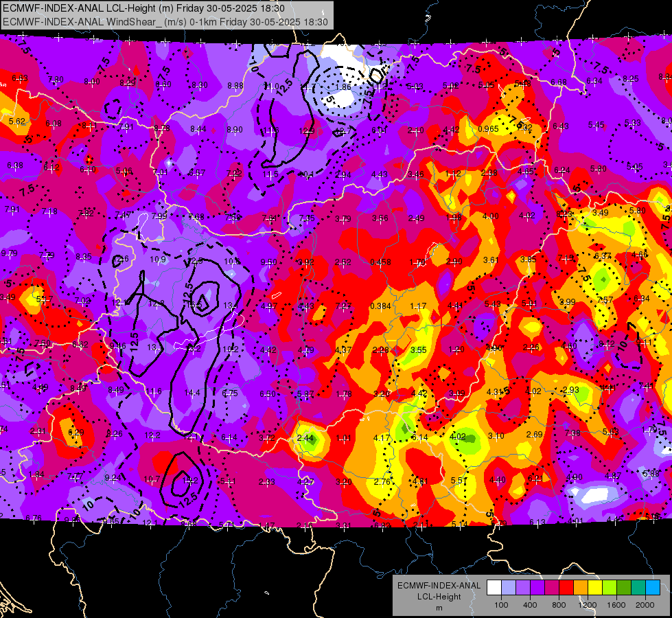Click the grid value 14.4
The width and height of the screenshot is (672, 618).
pyautogui.click(x=192, y=392)
